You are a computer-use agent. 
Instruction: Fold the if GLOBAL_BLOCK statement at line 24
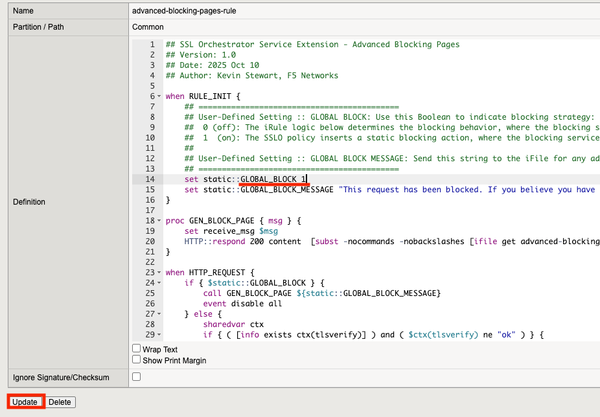pyautogui.click(x=160, y=282)
